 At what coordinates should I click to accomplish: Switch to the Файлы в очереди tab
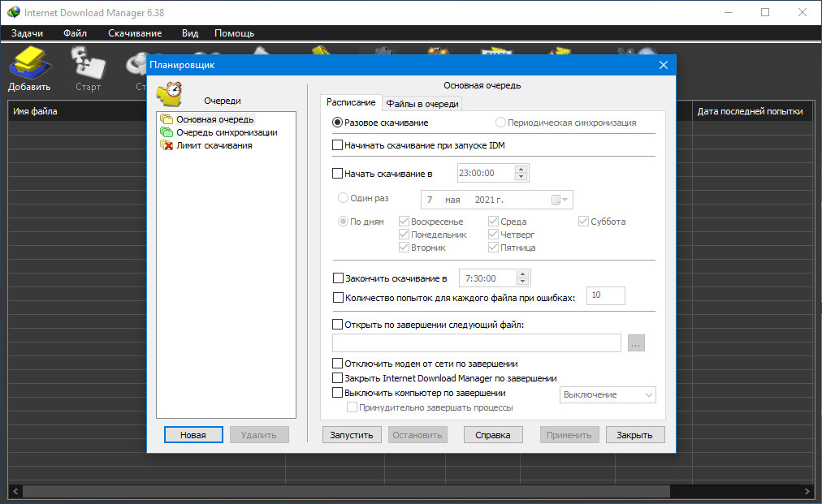point(422,104)
